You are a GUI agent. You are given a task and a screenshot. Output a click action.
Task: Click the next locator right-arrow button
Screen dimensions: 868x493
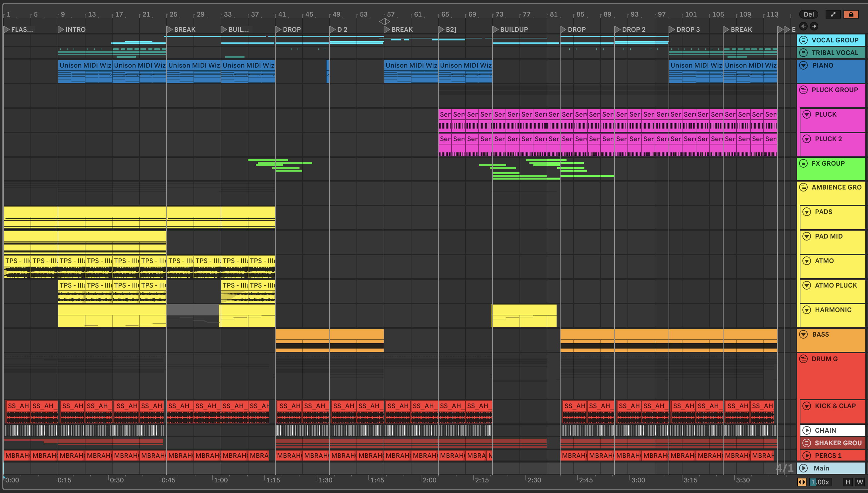[814, 26]
